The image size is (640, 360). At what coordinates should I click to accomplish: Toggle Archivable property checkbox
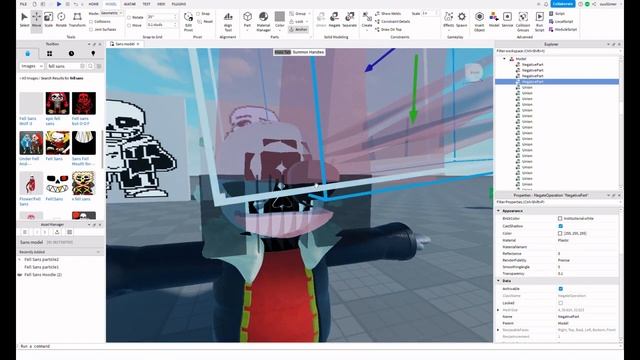click(560, 289)
